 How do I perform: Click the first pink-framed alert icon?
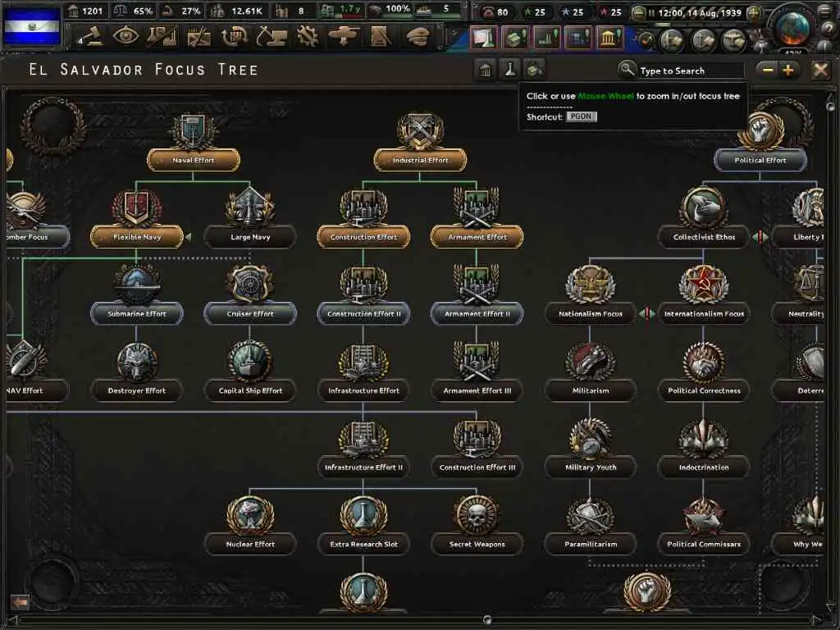tap(484, 38)
